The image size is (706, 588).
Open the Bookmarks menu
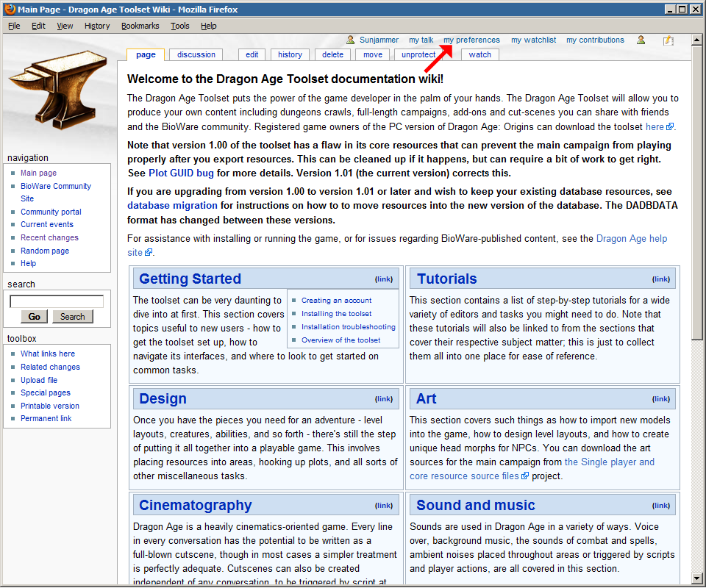point(140,26)
